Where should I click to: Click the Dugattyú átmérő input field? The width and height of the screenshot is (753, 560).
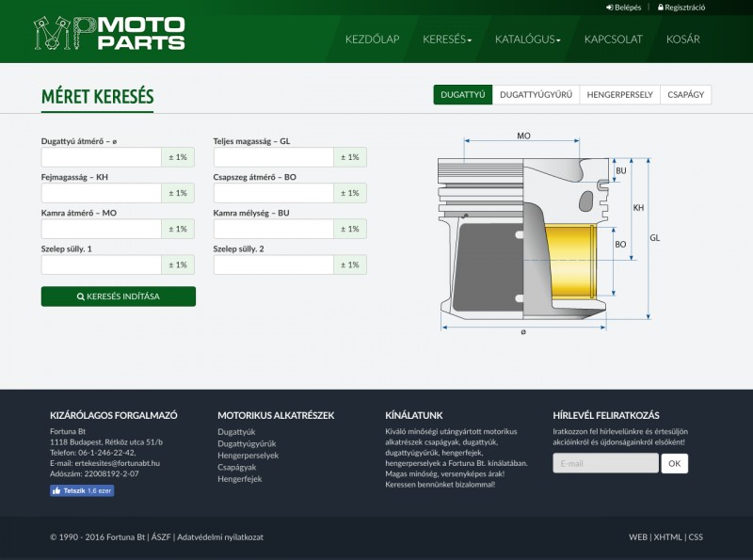[x=101, y=157]
